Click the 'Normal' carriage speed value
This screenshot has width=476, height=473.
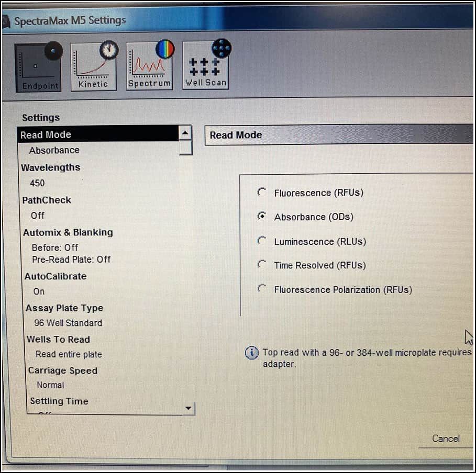[x=50, y=385]
